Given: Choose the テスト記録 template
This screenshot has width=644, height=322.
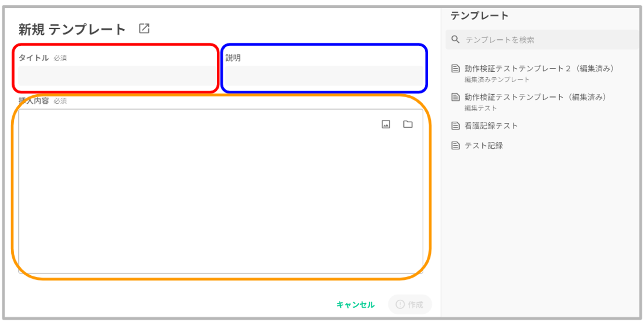Looking at the screenshot, I should click(483, 146).
